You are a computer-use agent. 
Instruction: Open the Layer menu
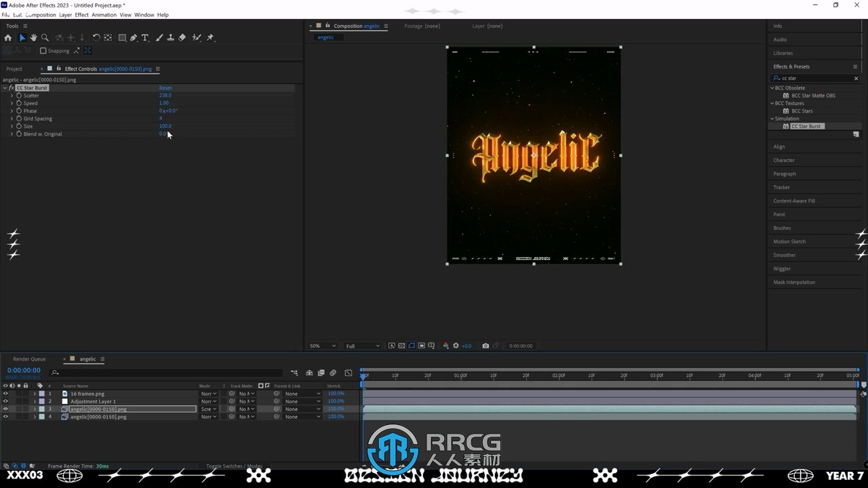click(x=65, y=15)
